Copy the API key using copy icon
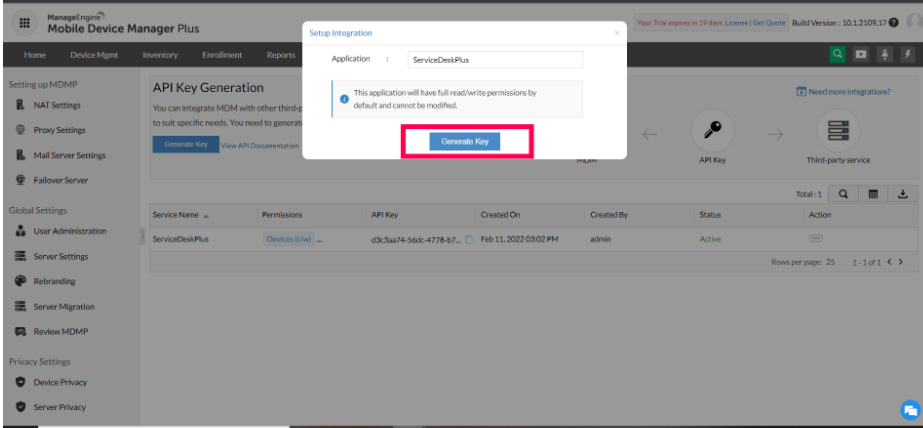The height and width of the screenshot is (428, 923). (x=469, y=240)
